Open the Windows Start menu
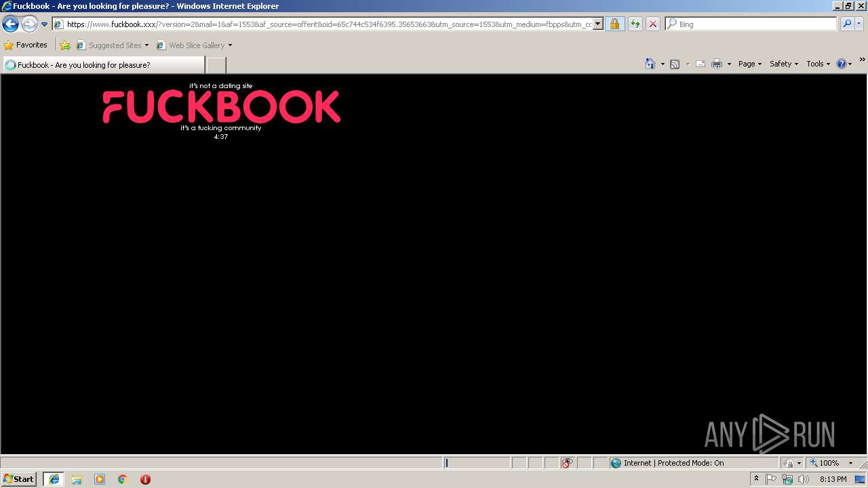Screen dimensions: 868x488 (x=18, y=479)
